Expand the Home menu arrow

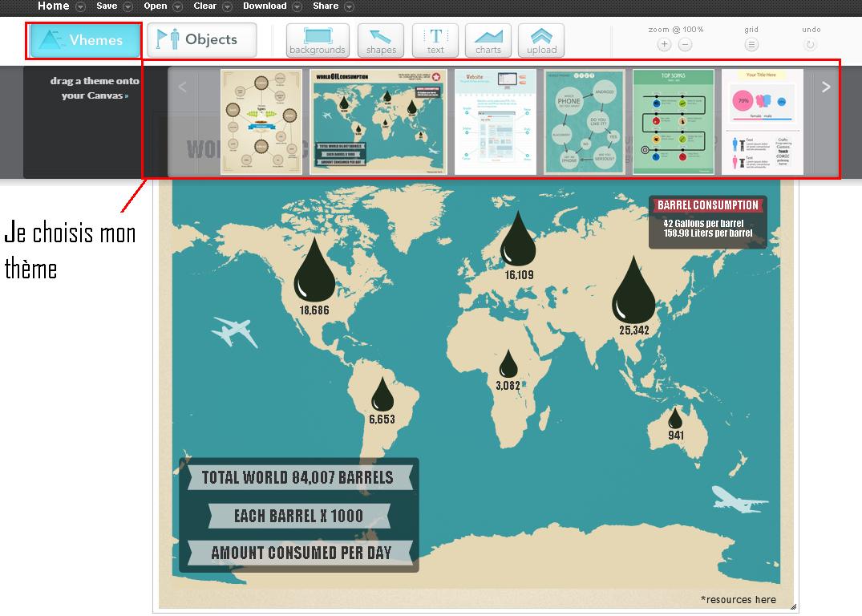pos(81,6)
